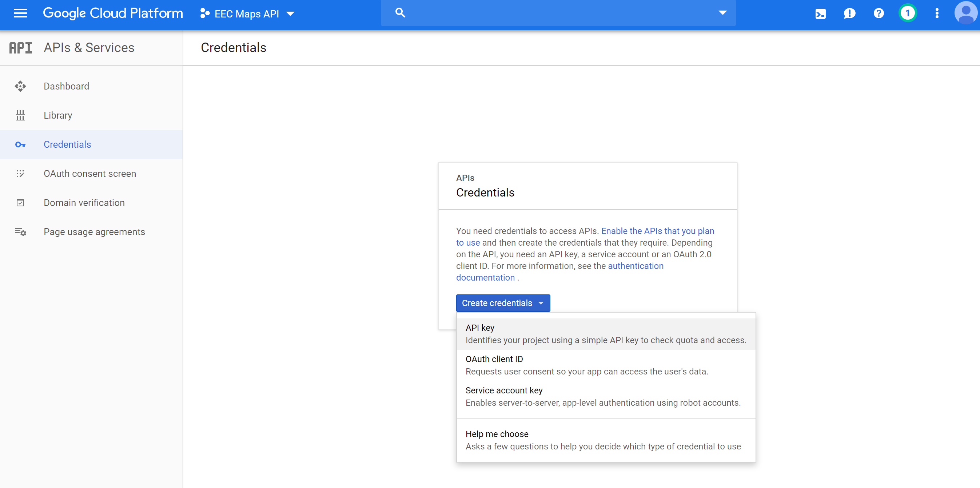Image resolution: width=980 pixels, height=488 pixels.
Task: Open the help question mark icon
Action: coord(879,14)
